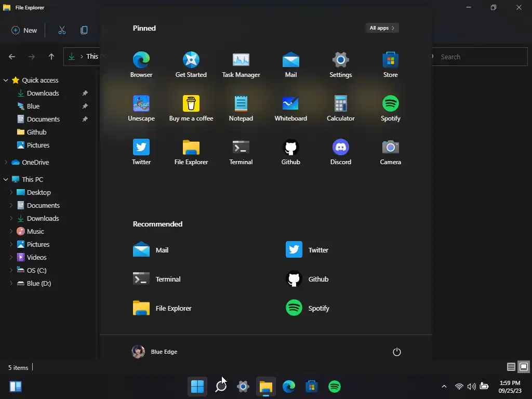Open clock and date panel
Screen dimensions: 532x399
[x=510, y=387]
